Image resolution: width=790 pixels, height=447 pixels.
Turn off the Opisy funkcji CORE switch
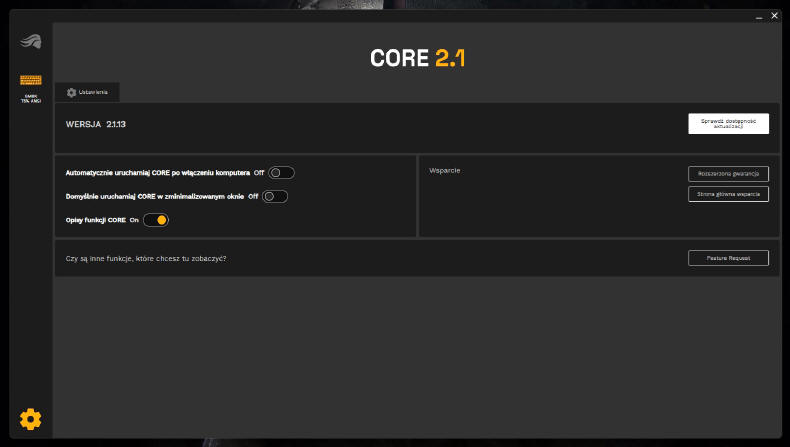(x=156, y=220)
